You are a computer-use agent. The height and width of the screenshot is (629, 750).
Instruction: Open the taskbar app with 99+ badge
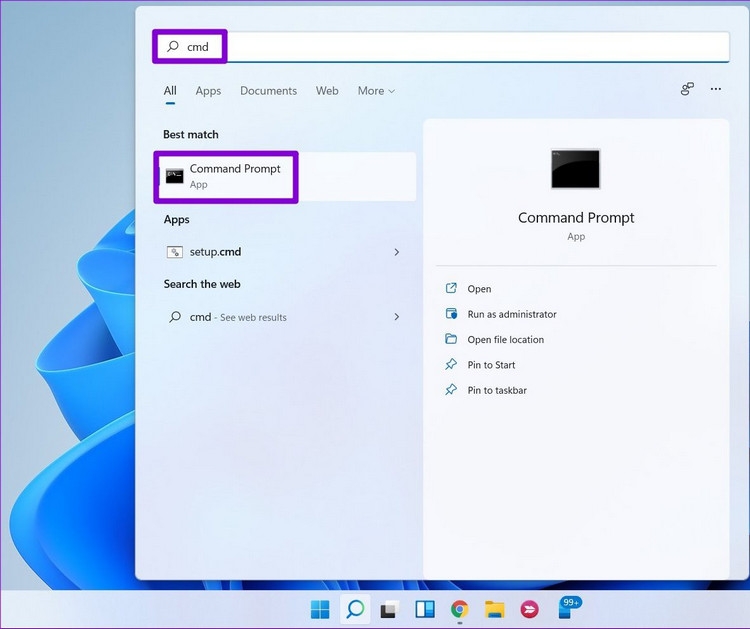[x=569, y=608]
